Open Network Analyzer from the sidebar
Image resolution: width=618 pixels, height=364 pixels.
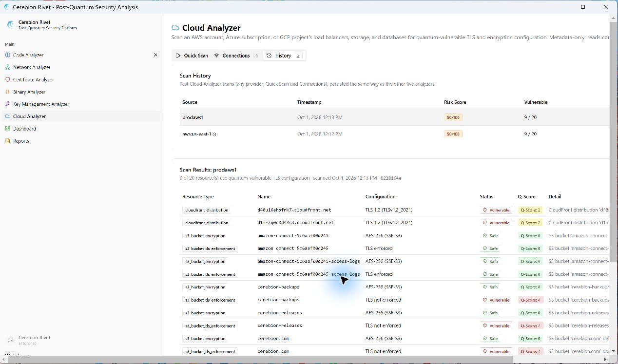32,67
